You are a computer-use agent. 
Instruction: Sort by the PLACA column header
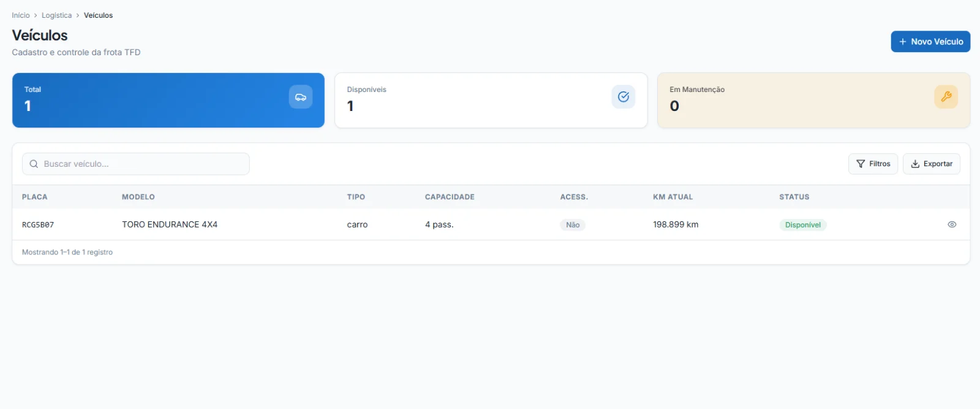coord(35,197)
